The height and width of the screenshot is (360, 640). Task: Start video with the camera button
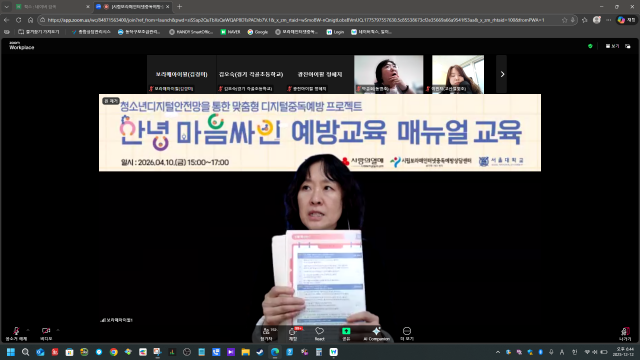coord(46,333)
